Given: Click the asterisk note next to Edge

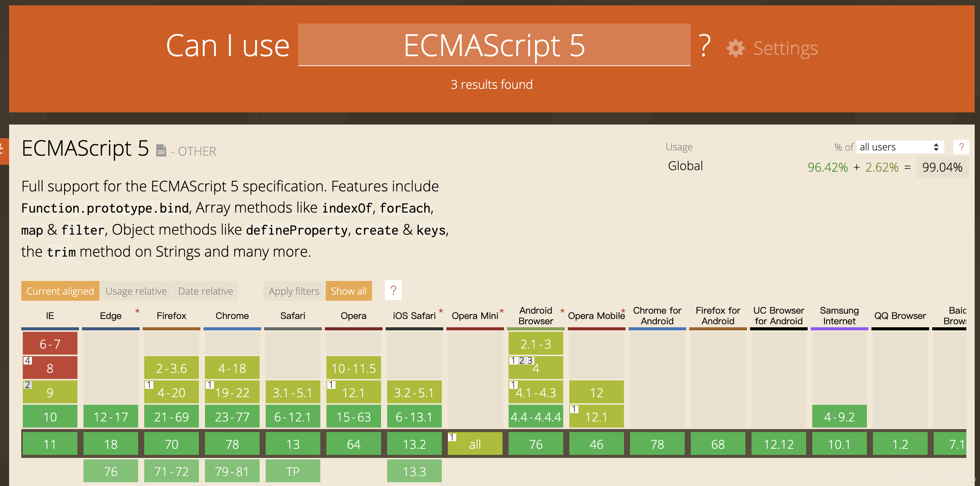Looking at the screenshot, I should 137,311.
